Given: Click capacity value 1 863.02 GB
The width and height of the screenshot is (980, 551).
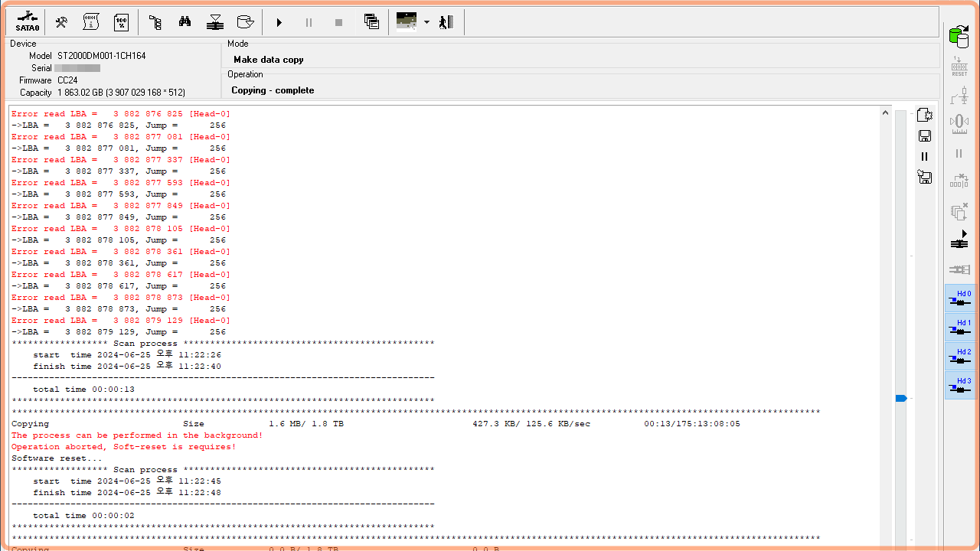Looking at the screenshot, I should coord(121,93).
